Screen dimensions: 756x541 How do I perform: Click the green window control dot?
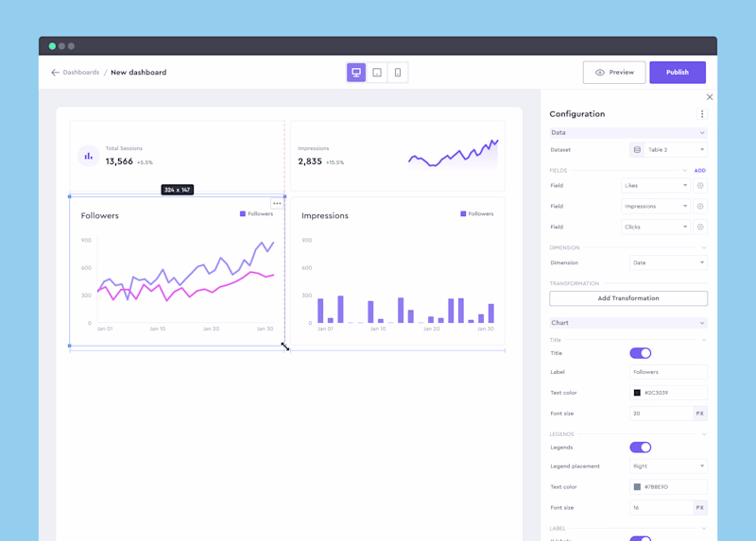pyautogui.click(x=52, y=46)
